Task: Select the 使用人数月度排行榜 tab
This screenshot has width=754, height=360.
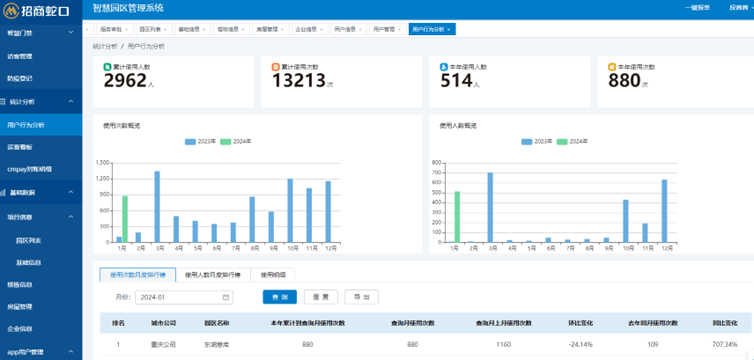Action: pyautogui.click(x=213, y=275)
